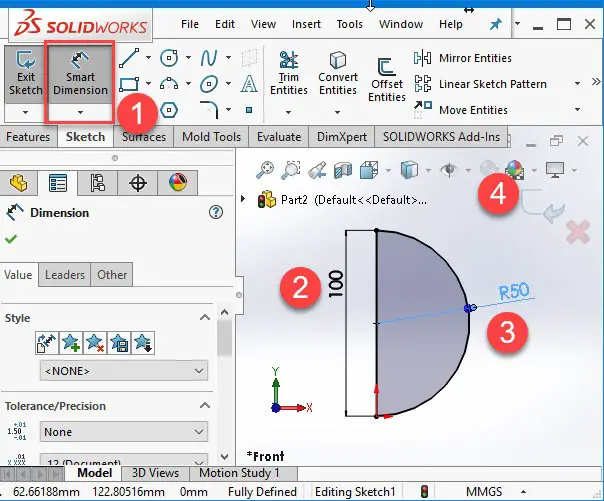Select the Line sketch tool
The width and height of the screenshot is (604, 501).
pyautogui.click(x=129, y=58)
